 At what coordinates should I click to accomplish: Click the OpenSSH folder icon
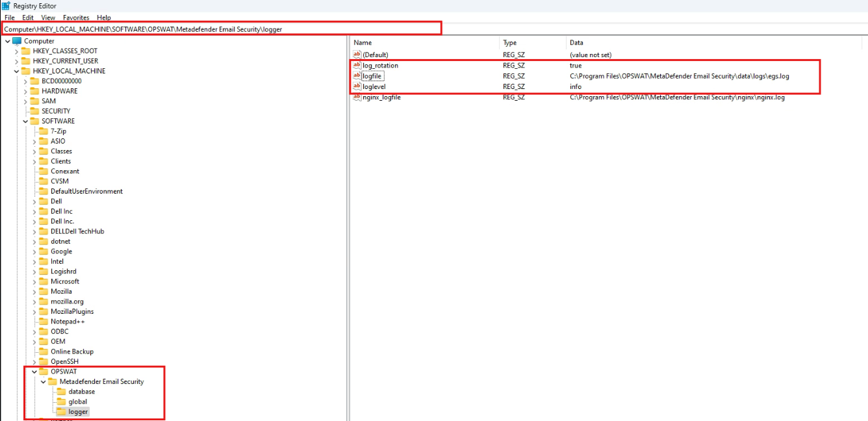(44, 361)
